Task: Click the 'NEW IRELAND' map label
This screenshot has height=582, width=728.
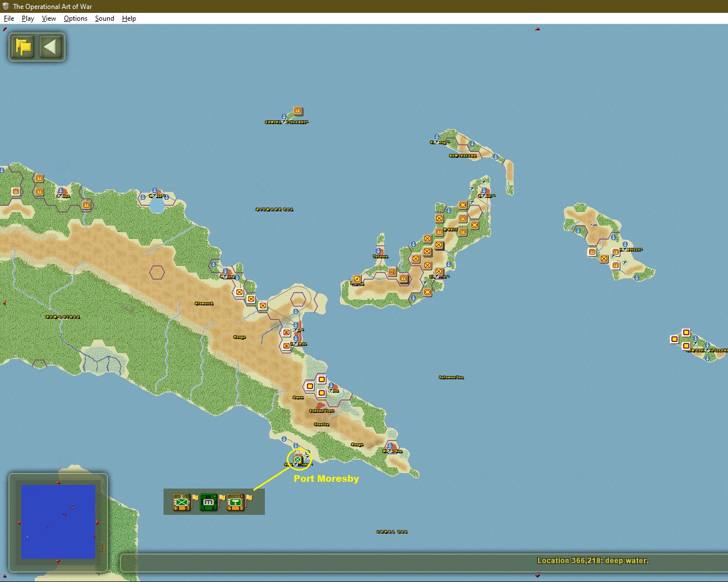Action: (463, 156)
